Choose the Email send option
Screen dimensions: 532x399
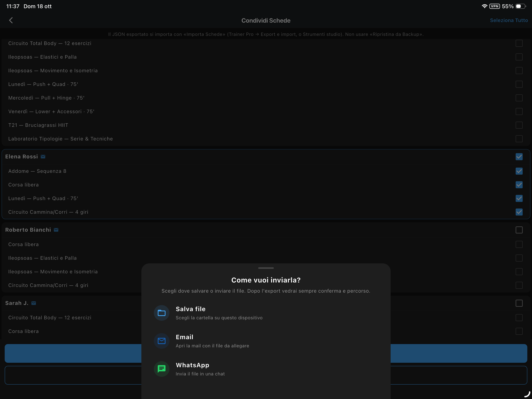266,341
